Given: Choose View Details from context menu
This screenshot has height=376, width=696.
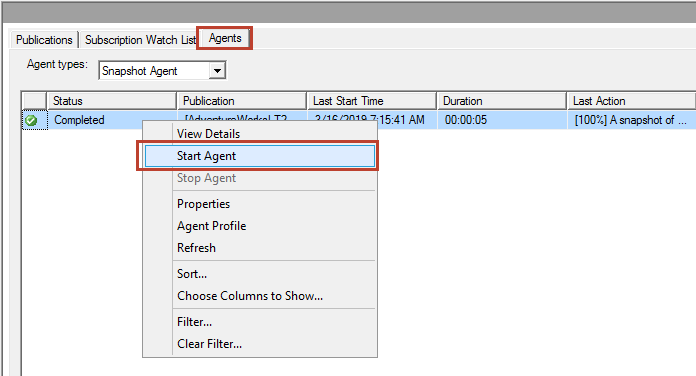Looking at the screenshot, I should pyautogui.click(x=209, y=134).
